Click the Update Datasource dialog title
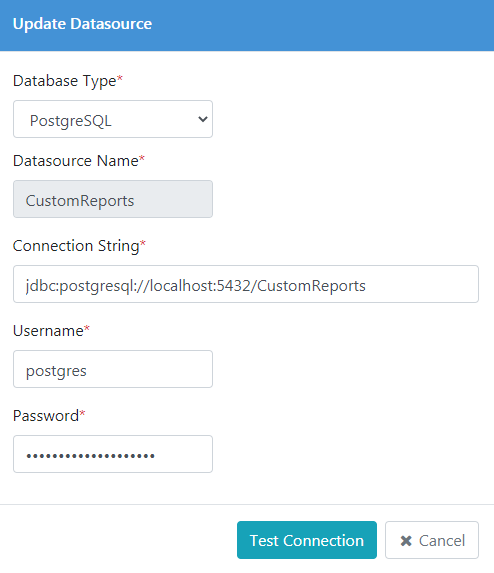The width and height of the screenshot is (494, 573). (x=83, y=24)
